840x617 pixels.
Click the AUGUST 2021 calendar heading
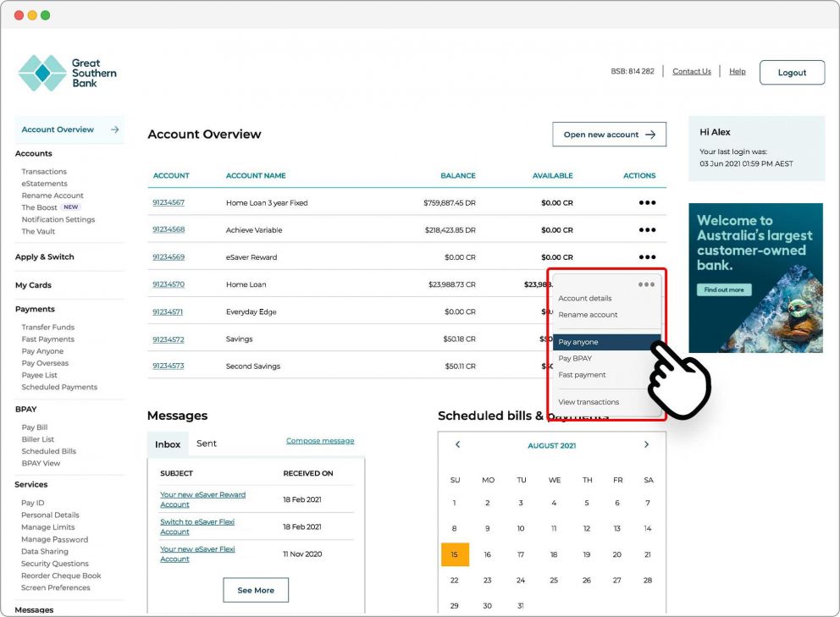[552, 445]
